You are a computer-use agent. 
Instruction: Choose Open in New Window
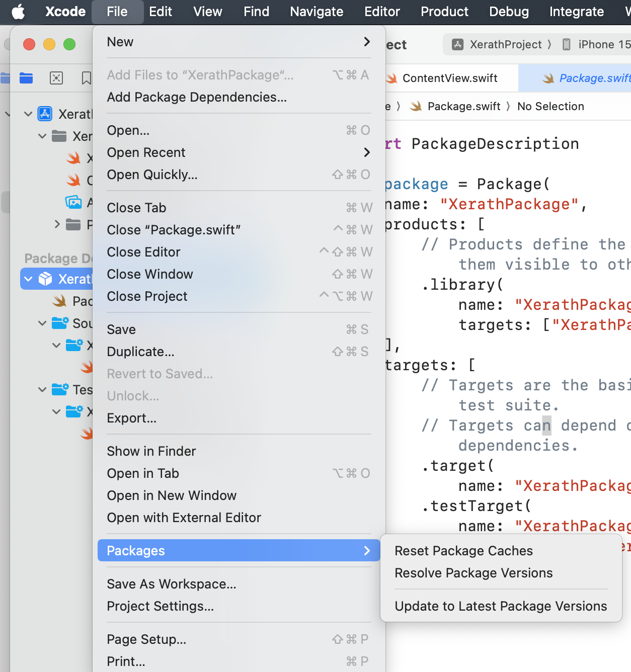click(239, 495)
